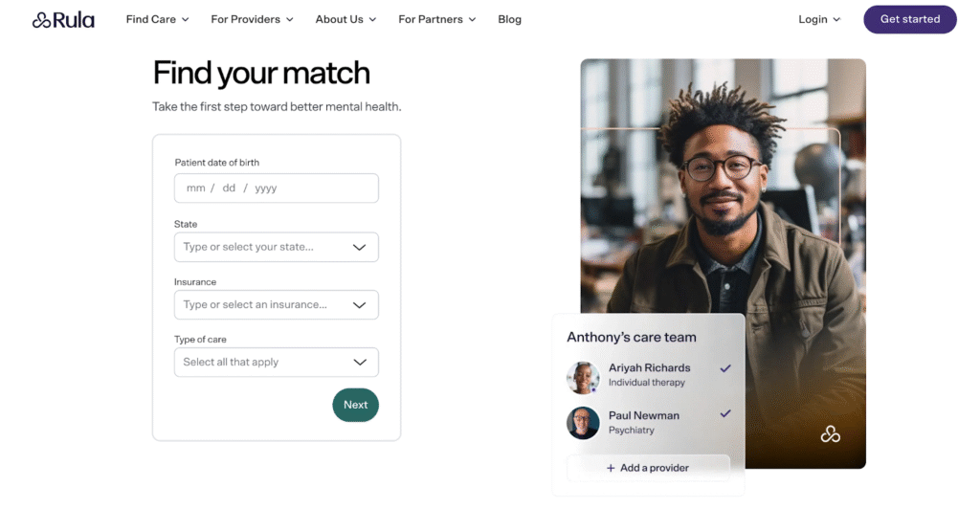Toggle checkmark next to Paul Newman
This screenshot has height=509, width=980.
tap(725, 414)
